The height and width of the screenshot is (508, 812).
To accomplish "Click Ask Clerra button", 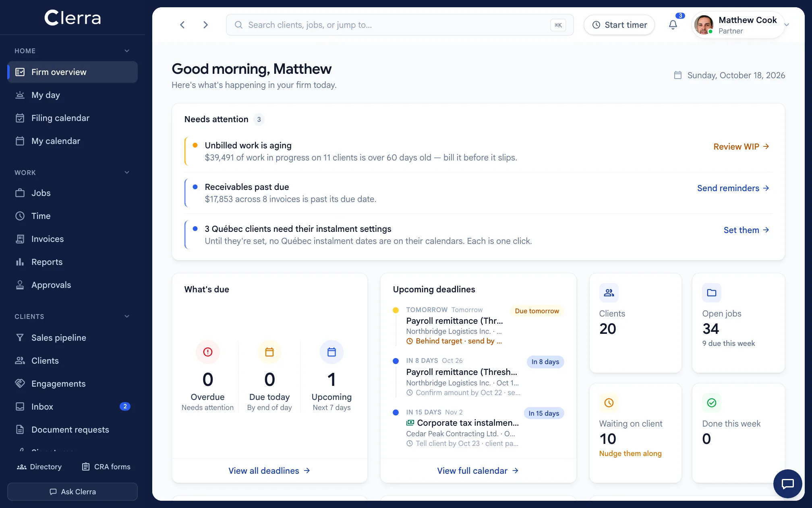I will [x=72, y=492].
